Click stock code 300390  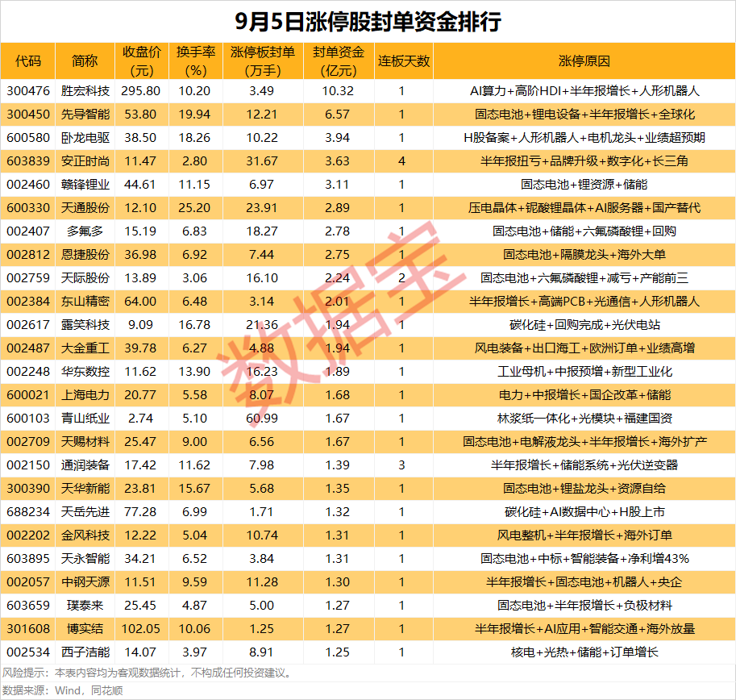point(28,489)
